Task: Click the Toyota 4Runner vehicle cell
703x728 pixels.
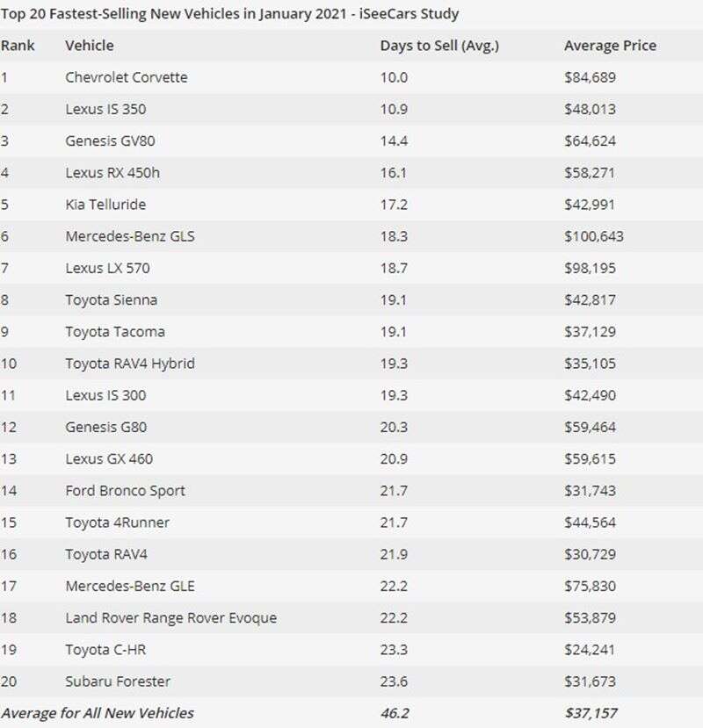Action: 118,523
